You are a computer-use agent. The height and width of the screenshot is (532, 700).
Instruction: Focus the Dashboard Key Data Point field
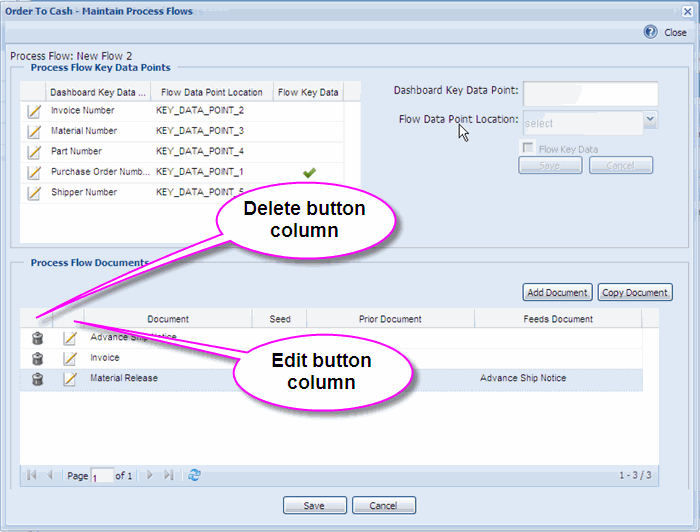tap(590, 94)
